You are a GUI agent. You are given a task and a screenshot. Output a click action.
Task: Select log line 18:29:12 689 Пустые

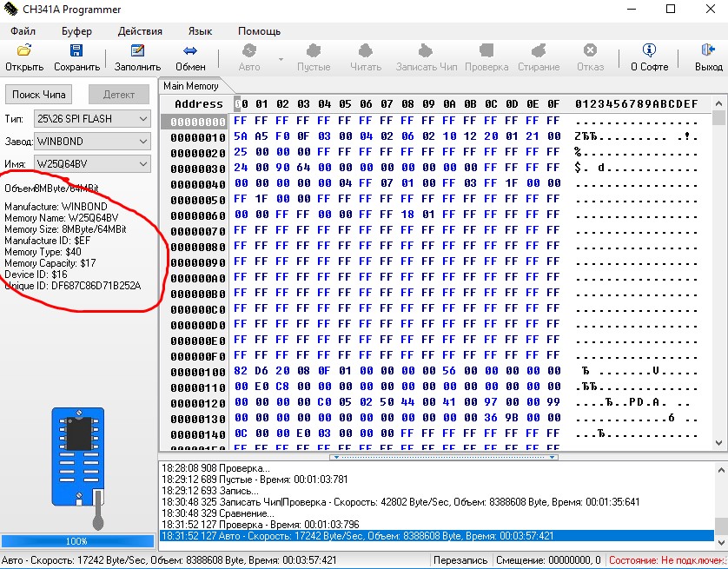(x=255, y=479)
